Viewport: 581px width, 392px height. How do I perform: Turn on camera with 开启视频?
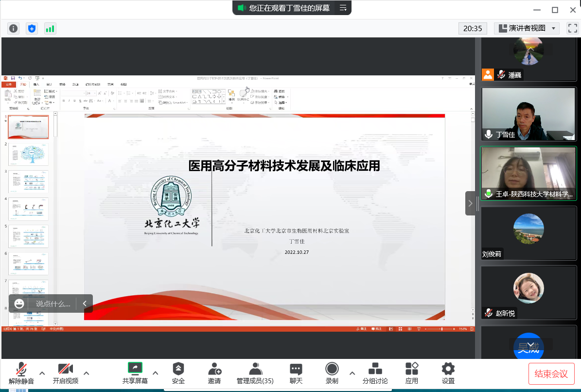pyautogui.click(x=66, y=373)
